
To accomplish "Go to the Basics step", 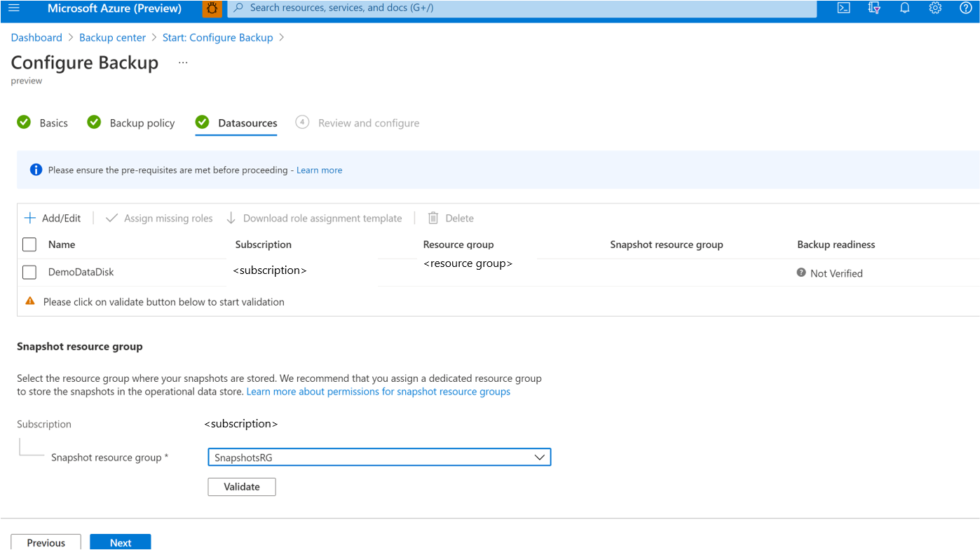I will (53, 123).
